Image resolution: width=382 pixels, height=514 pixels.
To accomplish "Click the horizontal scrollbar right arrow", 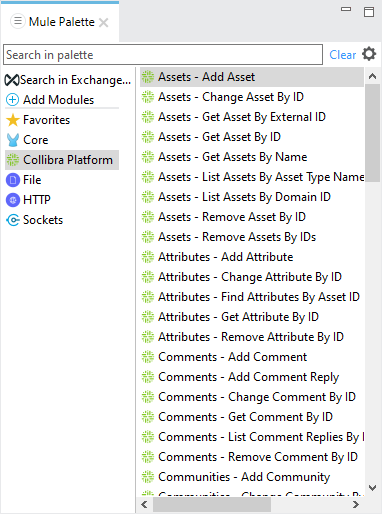I will (x=356, y=505).
